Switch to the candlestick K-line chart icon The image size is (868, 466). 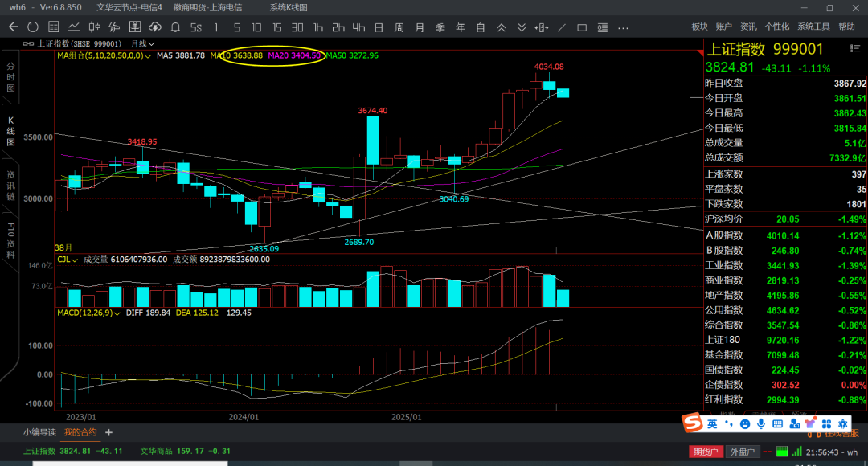[x=95, y=27]
